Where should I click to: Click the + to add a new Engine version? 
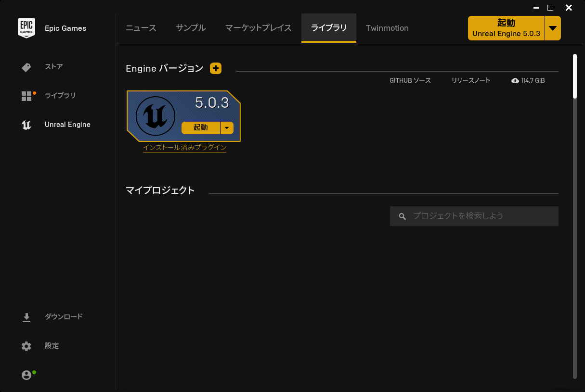coord(215,68)
